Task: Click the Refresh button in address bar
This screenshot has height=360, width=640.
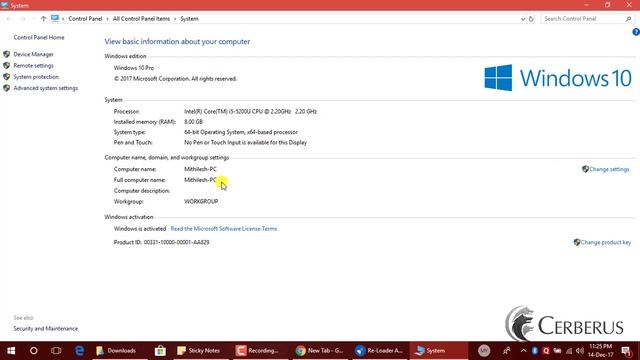Action: coord(531,19)
